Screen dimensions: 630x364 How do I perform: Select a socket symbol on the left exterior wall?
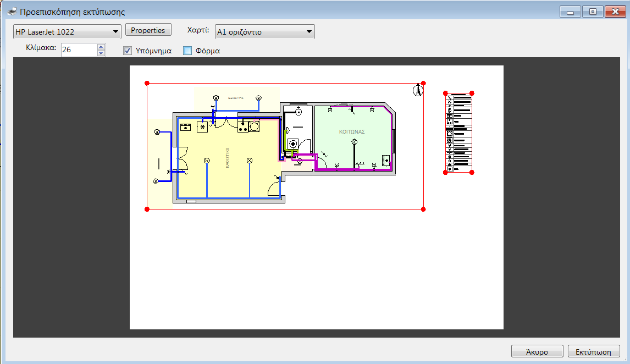click(x=156, y=132)
